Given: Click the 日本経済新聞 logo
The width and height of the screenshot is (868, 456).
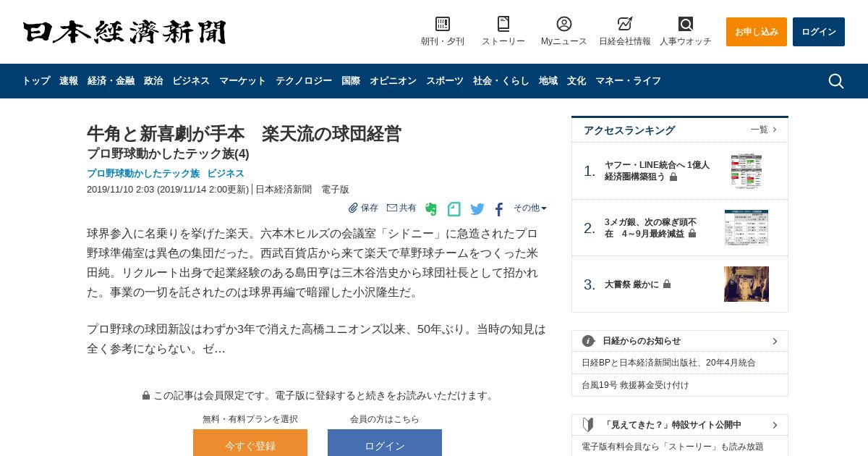Looking at the screenshot, I should pos(124,32).
